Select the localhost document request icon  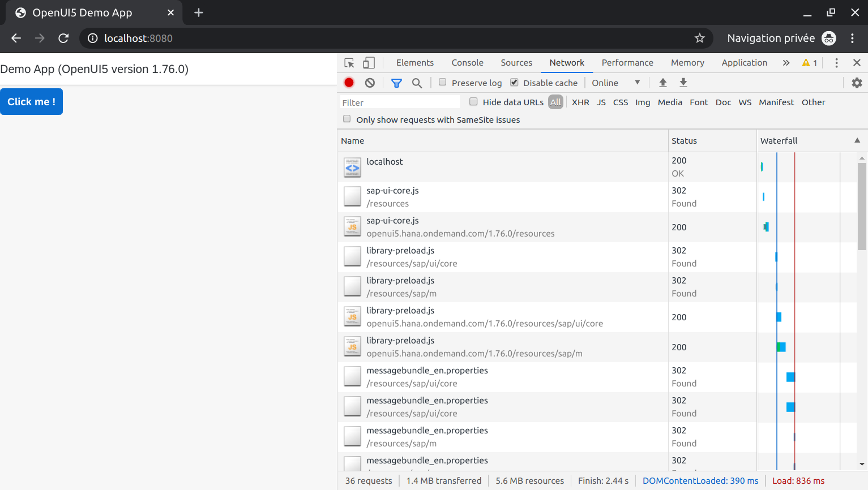[352, 167]
